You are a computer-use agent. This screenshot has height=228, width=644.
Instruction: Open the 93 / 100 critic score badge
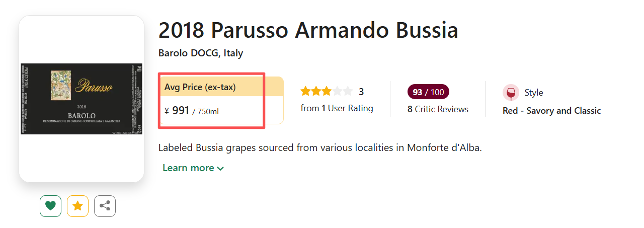coord(428,92)
